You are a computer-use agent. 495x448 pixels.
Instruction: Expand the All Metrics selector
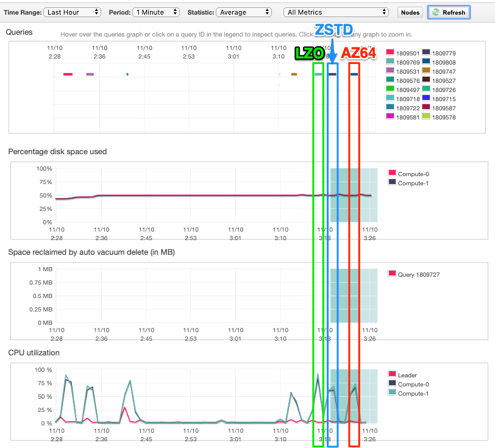(337, 12)
